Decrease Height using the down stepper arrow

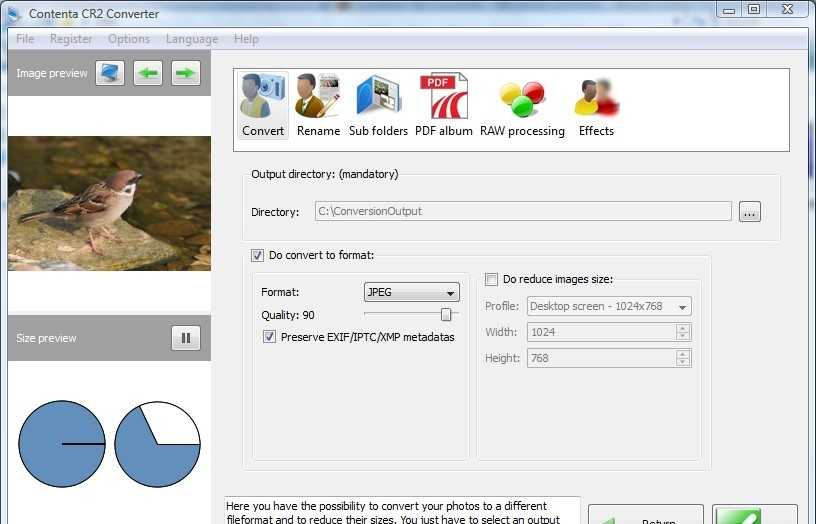point(683,362)
